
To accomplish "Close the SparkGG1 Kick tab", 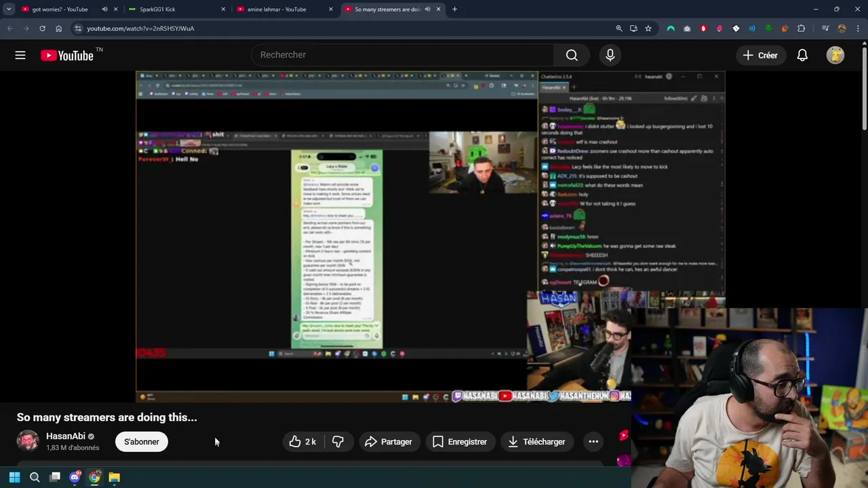I will pyautogui.click(x=223, y=9).
